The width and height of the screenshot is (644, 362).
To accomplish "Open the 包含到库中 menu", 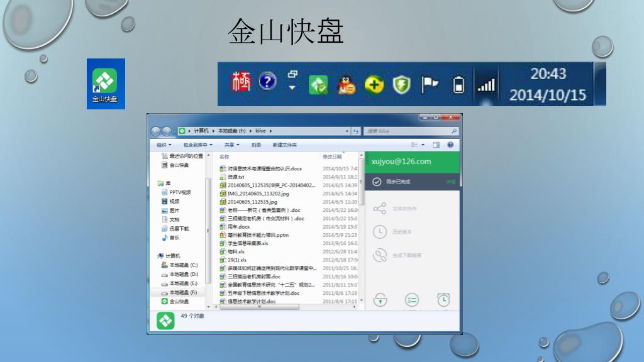I will [x=198, y=145].
